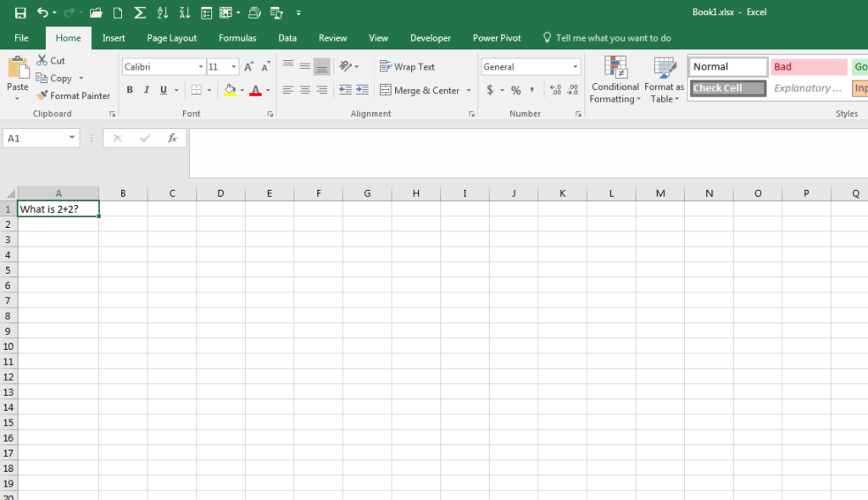Screen dimensions: 868x500
Task: Toggle italic formatting
Action: (x=146, y=90)
